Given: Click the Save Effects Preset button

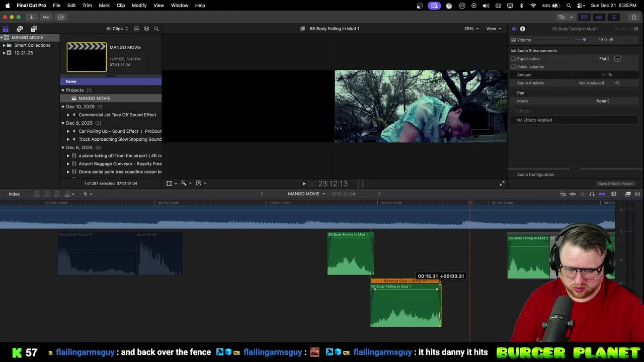Looking at the screenshot, I should pyautogui.click(x=615, y=184).
